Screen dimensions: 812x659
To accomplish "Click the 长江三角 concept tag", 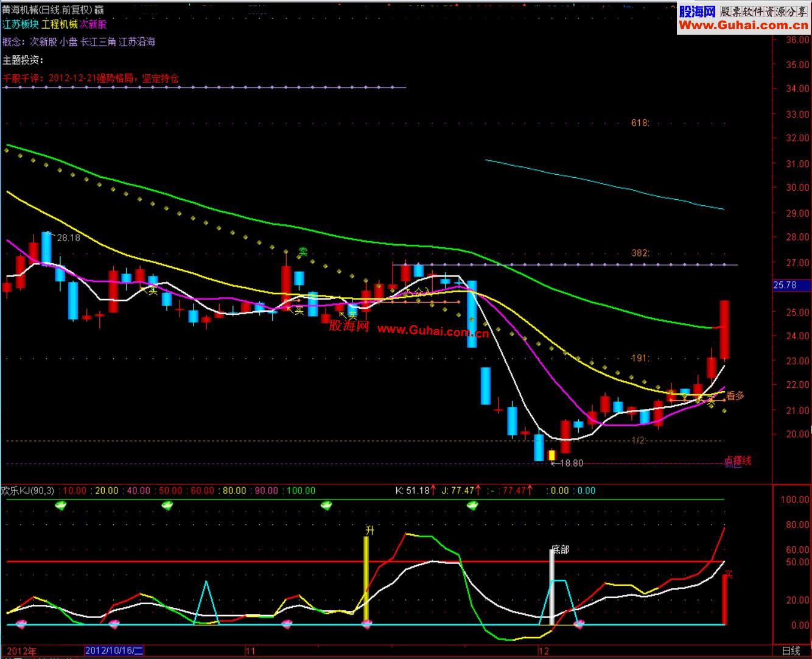I will click(x=97, y=42).
